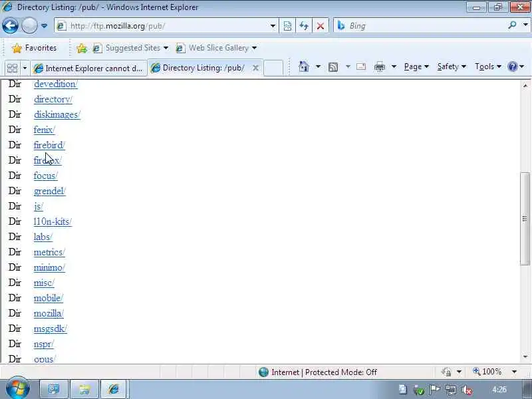The height and width of the screenshot is (399, 532).
Task: Open the firefox/ directory link
Action: click(47, 160)
